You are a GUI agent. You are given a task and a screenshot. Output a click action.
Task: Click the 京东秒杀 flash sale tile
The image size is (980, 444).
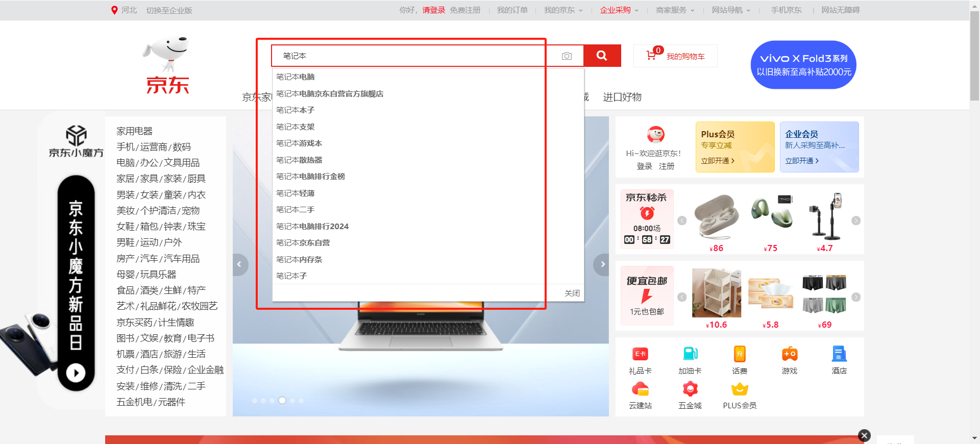pyautogui.click(x=647, y=219)
